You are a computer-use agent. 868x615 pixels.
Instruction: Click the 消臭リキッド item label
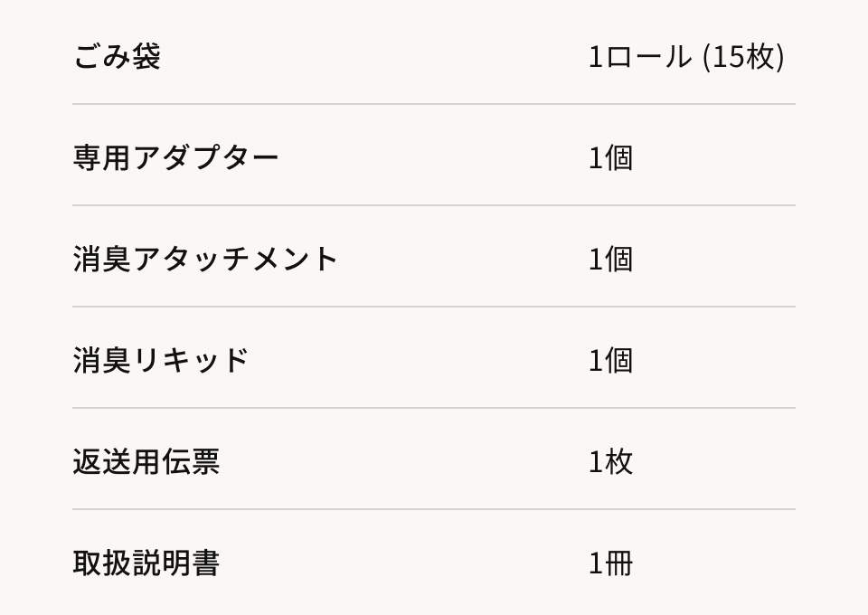161,360
